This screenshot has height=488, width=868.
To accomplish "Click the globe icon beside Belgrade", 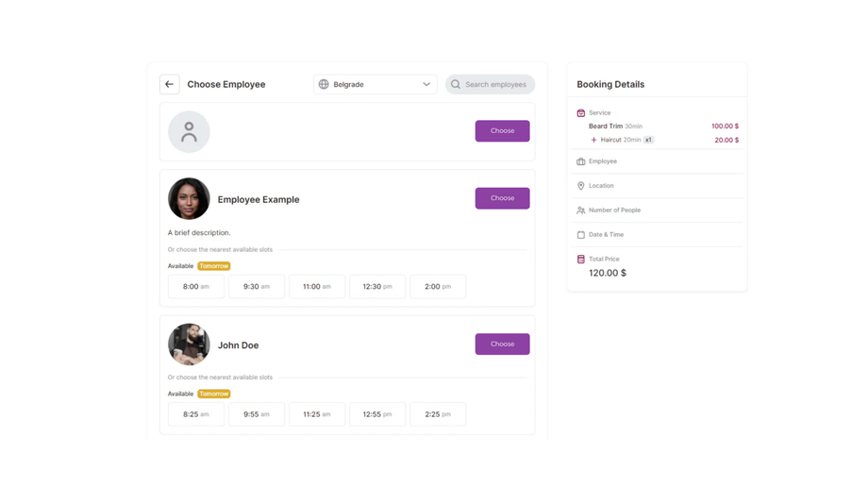I will click(x=324, y=85).
